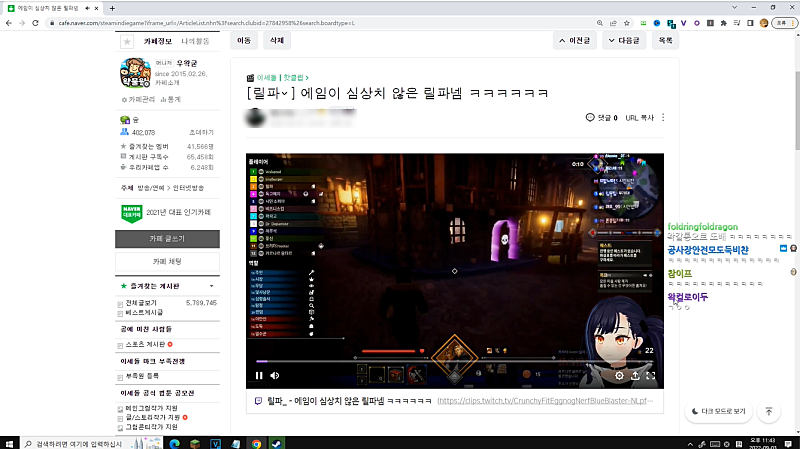Seek along the video progress bar
The height and width of the screenshot is (449, 800).
tap(455, 361)
